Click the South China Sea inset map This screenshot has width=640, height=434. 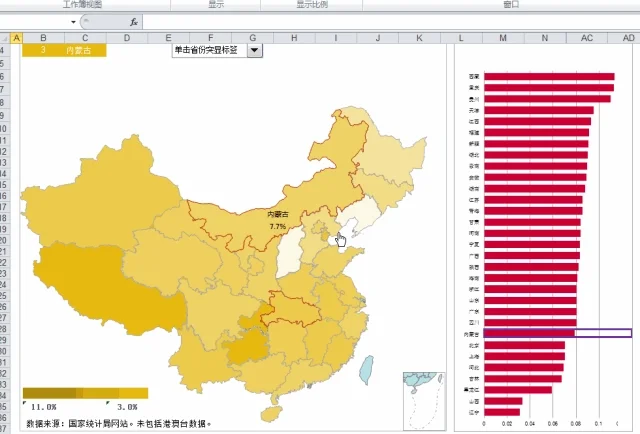coord(424,400)
